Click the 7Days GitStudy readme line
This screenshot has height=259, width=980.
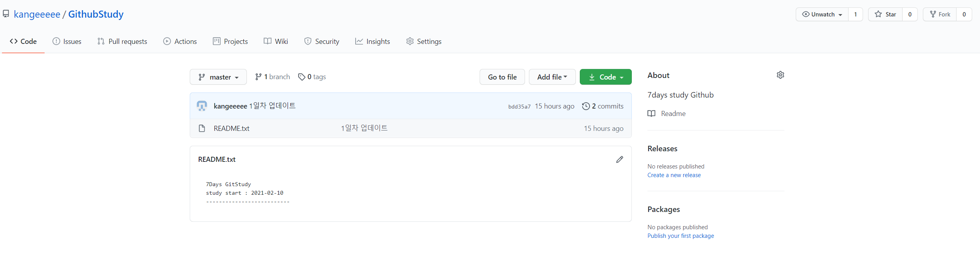[x=228, y=185]
